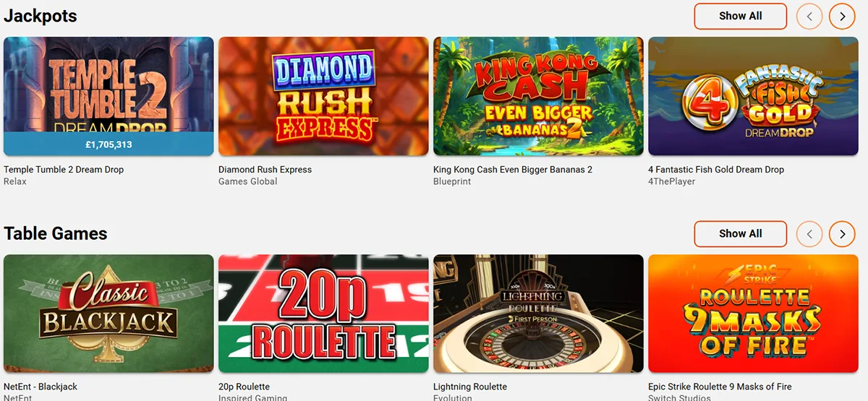Open Diamond Rush Express game thumbnail
Viewport: 868px width, 401px height.
[x=323, y=96]
